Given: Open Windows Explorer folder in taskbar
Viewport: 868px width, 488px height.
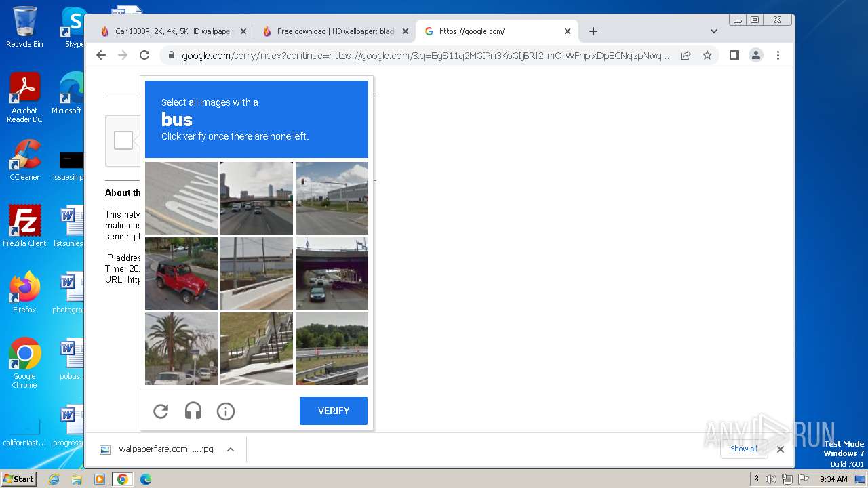Looking at the screenshot, I should (x=77, y=479).
